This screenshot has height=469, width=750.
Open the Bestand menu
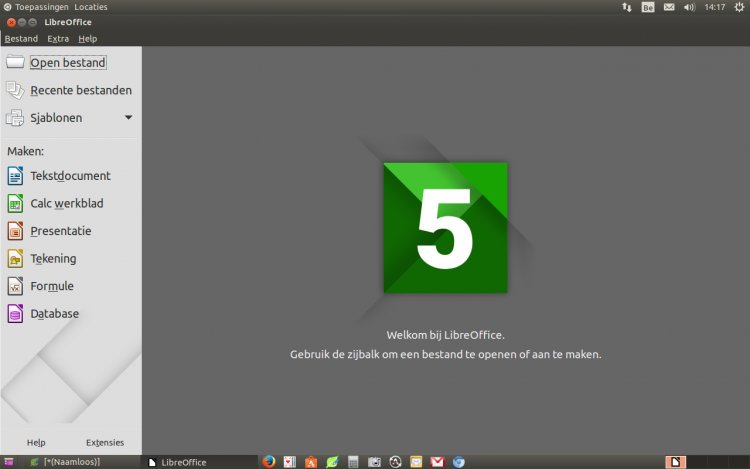pos(21,39)
